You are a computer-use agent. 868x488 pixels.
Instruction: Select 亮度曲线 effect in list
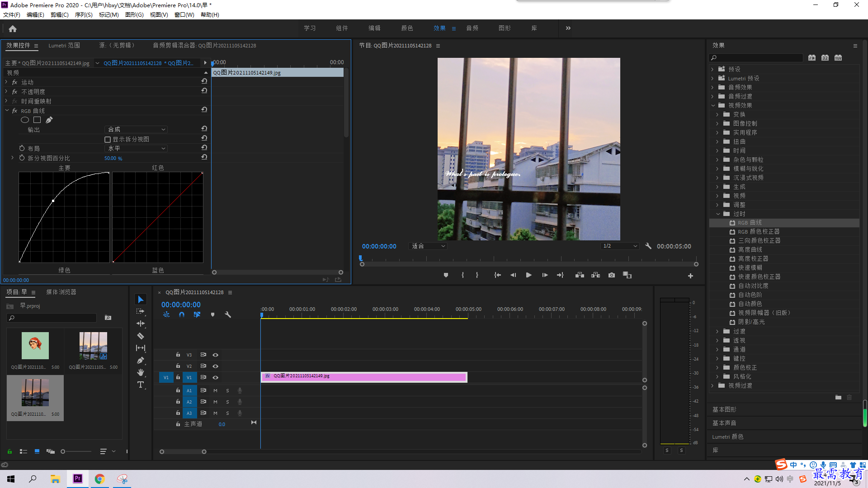click(750, 249)
